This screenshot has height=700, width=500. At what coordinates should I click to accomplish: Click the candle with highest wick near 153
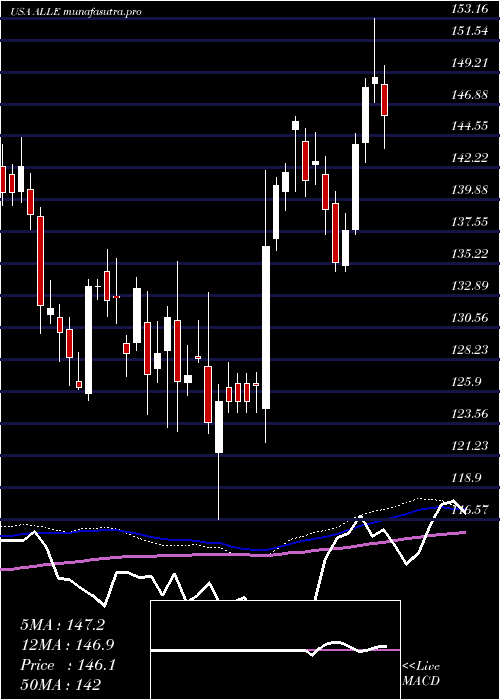(375, 80)
